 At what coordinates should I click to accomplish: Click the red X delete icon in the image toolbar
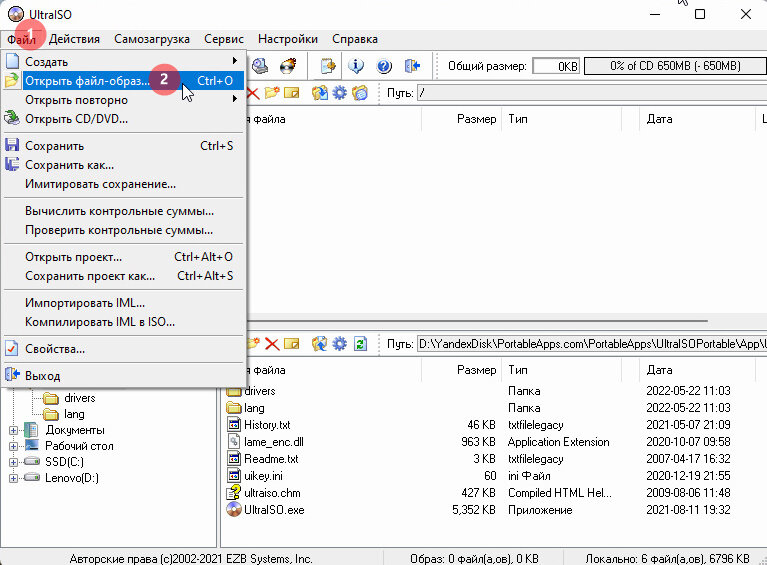(x=253, y=93)
